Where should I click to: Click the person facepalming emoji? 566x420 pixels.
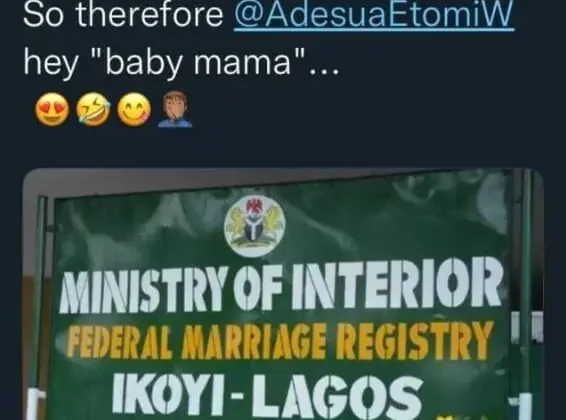coord(175,109)
